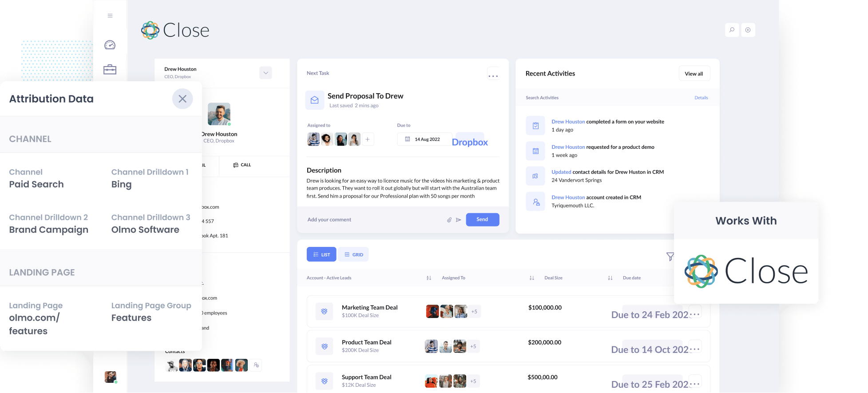Open the briefcase icon in the sidebar

coord(110,70)
